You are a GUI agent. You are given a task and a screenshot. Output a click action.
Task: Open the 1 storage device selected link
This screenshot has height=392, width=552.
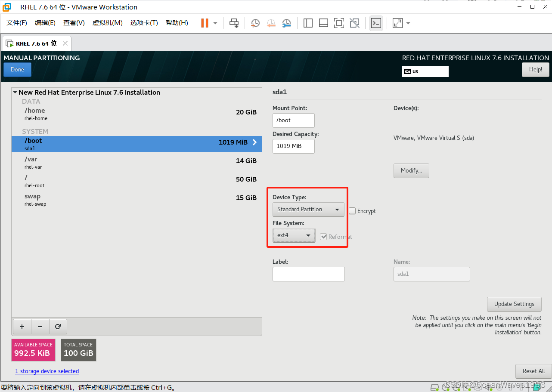click(47, 371)
